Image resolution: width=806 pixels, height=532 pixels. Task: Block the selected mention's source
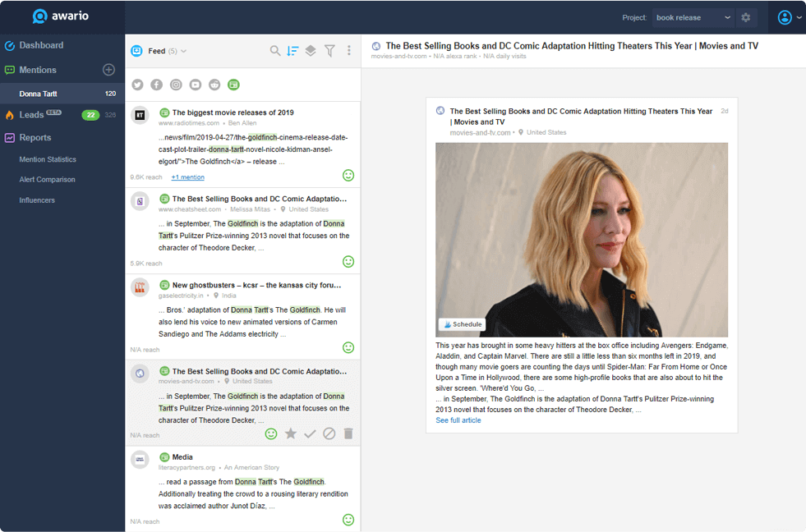(x=329, y=433)
